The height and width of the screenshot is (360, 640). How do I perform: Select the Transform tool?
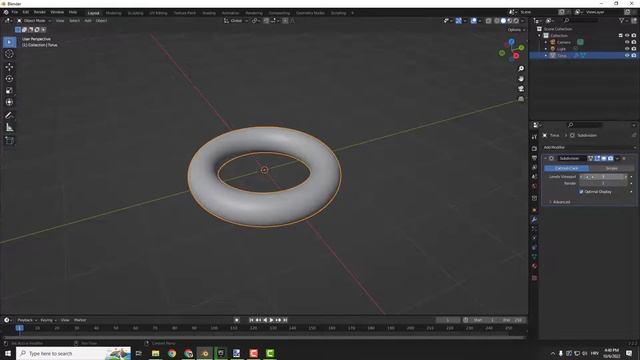[x=9, y=102]
